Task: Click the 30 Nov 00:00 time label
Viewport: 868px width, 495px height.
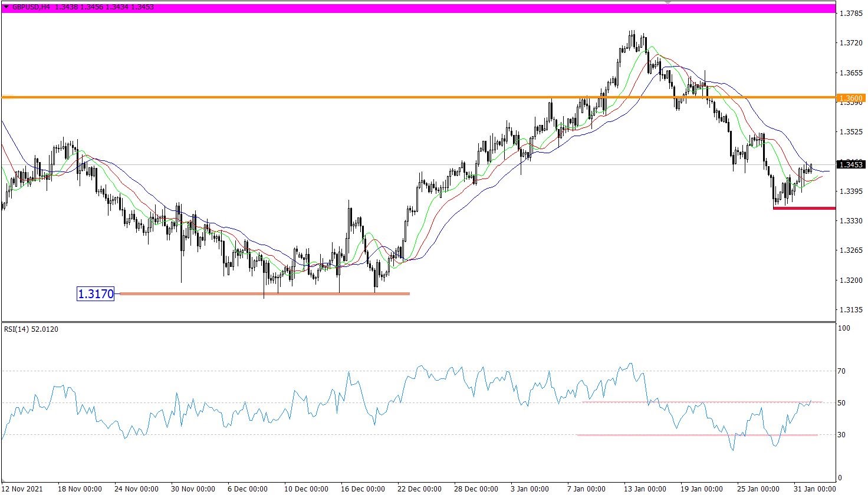Action: [193, 489]
